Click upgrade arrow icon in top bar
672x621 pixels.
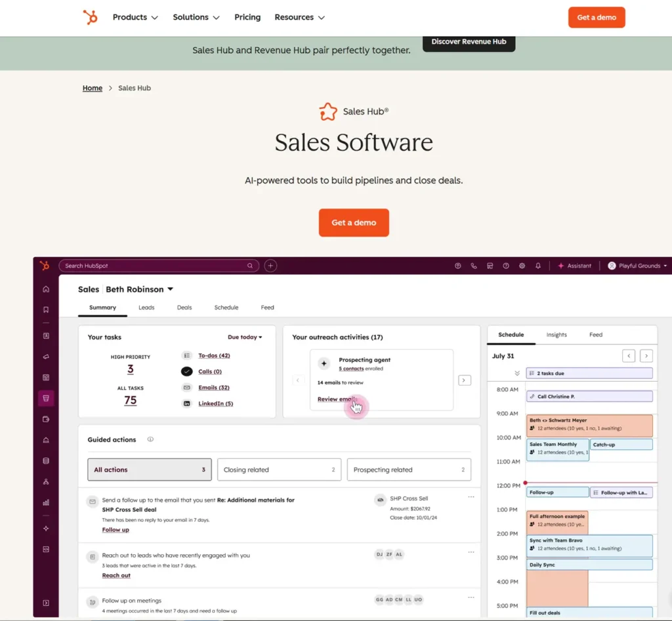457,266
